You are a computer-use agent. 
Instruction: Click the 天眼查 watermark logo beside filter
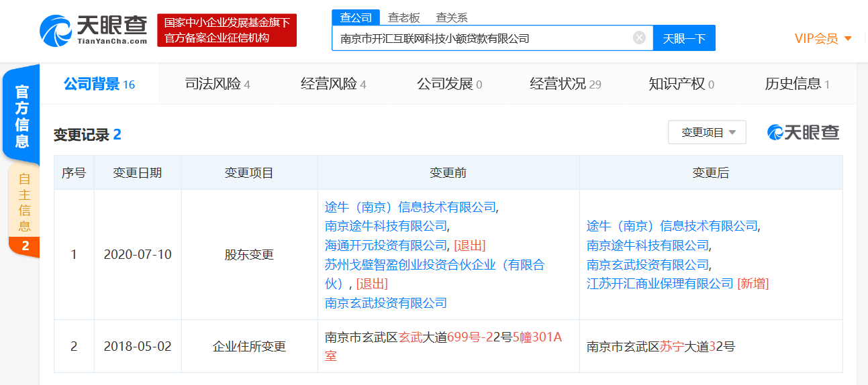click(x=803, y=133)
